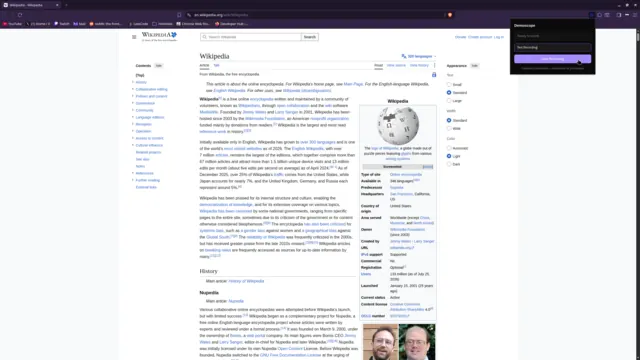Open the Nupedia main article link

tap(236, 301)
